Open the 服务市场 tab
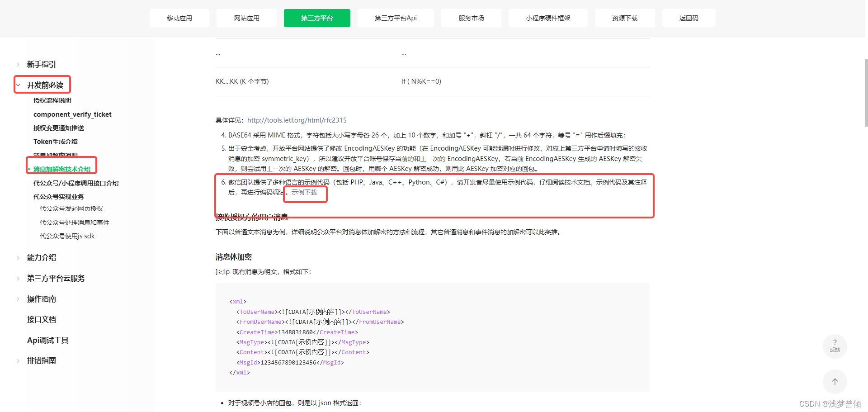 [x=471, y=18]
